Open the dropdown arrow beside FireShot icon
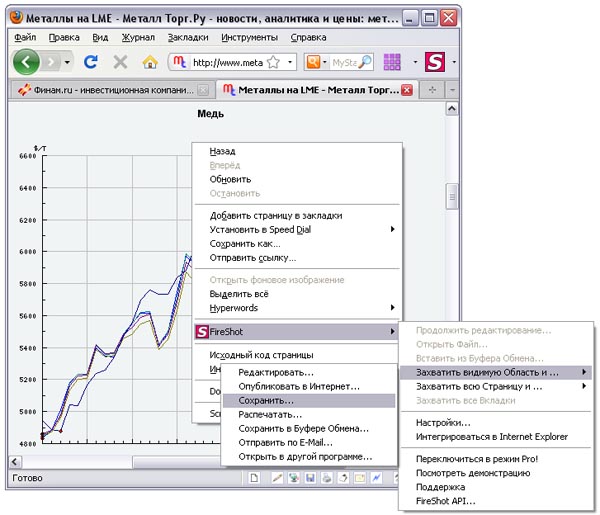The width and height of the screenshot is (600, 515). 454,62
